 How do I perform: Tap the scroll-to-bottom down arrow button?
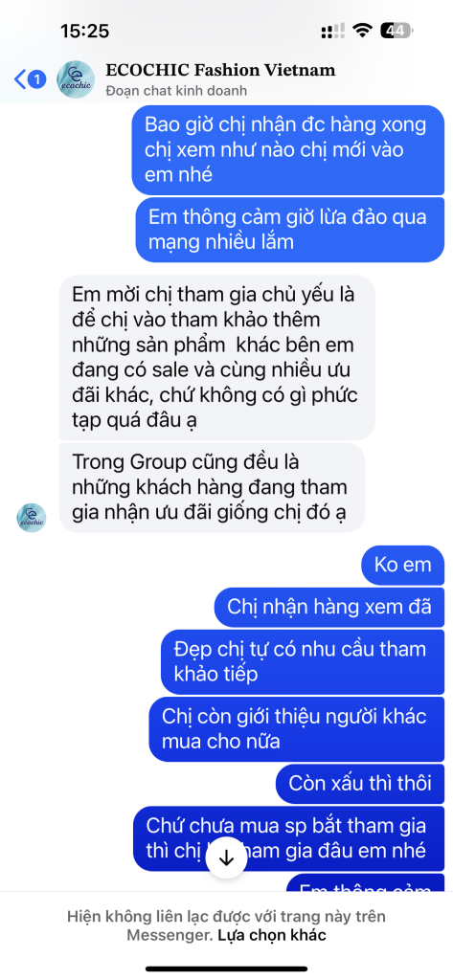click(x=226, y=858)
